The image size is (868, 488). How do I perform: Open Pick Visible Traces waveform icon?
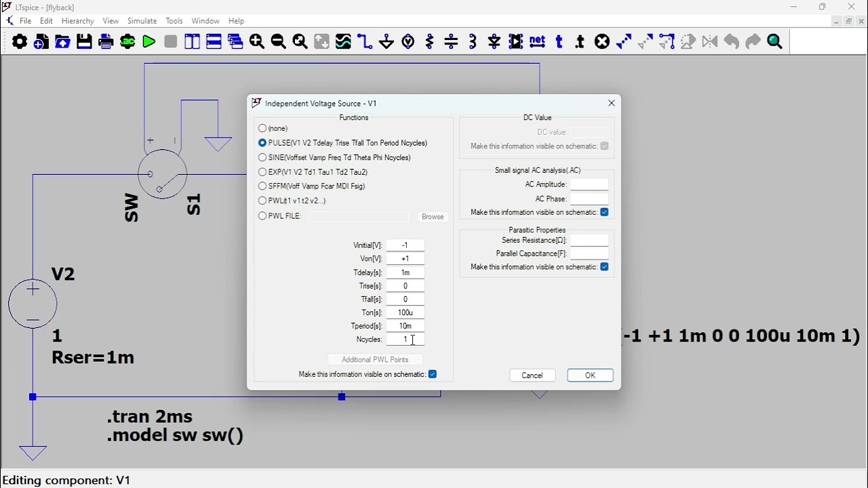[344, 42]
